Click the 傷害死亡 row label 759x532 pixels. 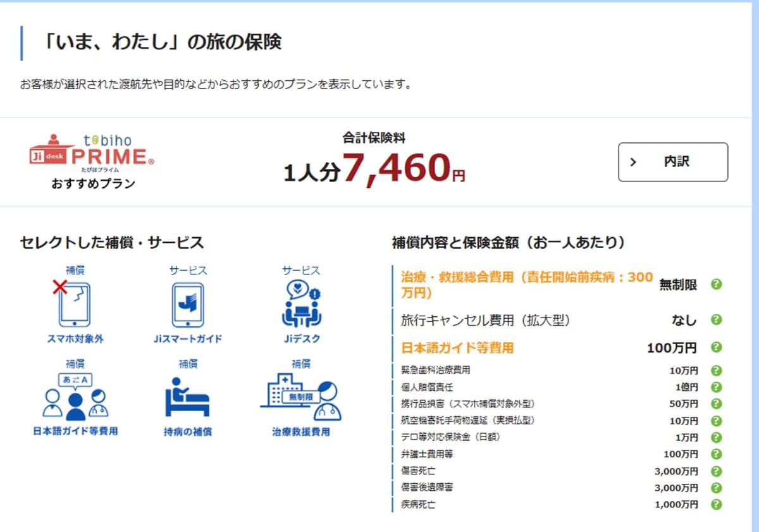[x=418, y=471]
